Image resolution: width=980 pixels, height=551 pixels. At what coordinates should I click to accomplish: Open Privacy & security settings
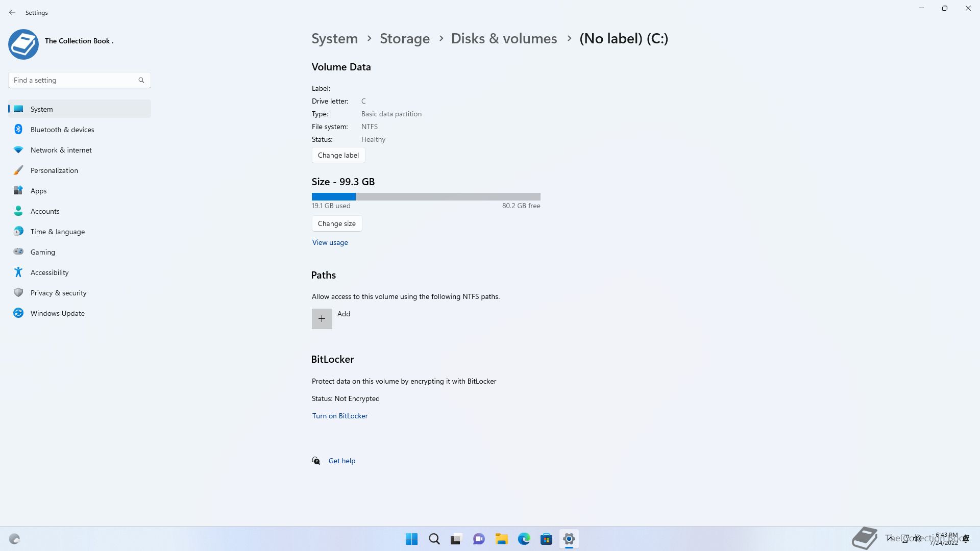59,293
